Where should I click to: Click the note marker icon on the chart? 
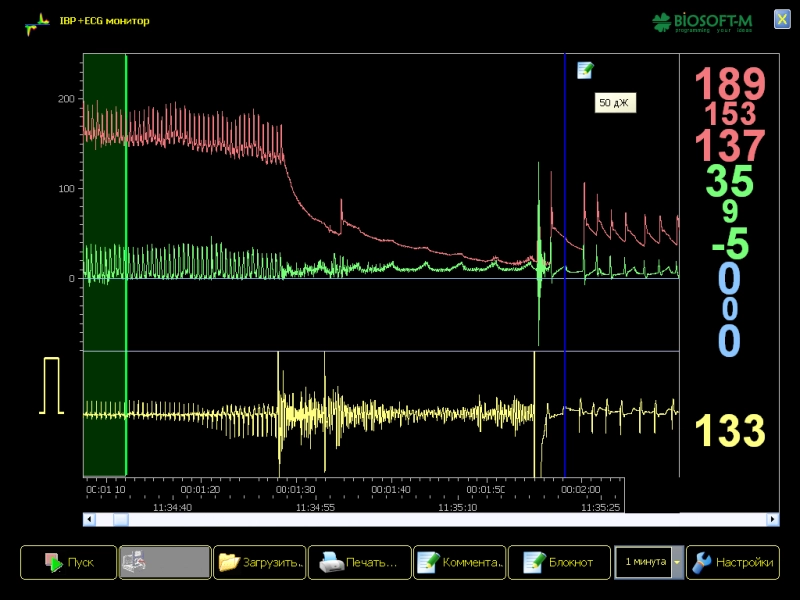[585, 70]
